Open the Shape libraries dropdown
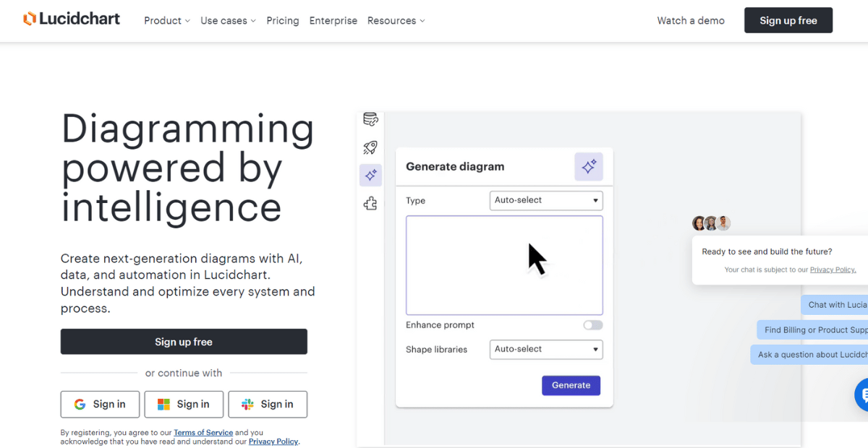Screen dimensions: 868x448 545,349
